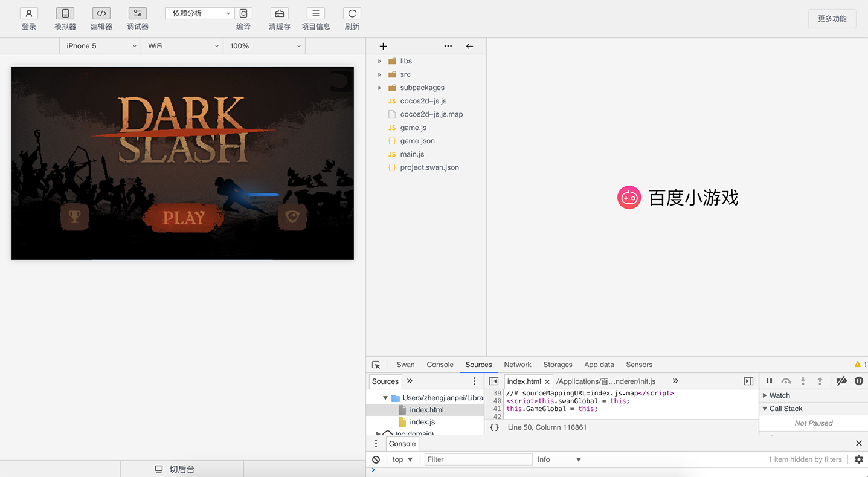Screen dimensions: 868x477
Task: Click the shield icon in the game
Action: (x=292, y=216)
